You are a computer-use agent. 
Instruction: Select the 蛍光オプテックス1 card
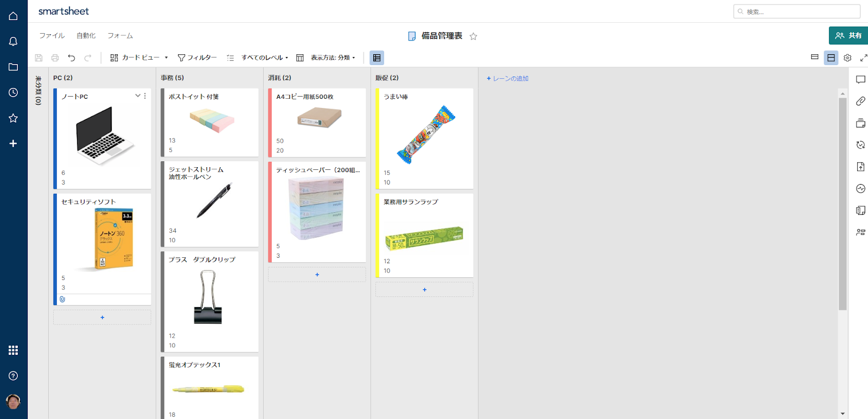pyautogui.click(x=210, y=388)
